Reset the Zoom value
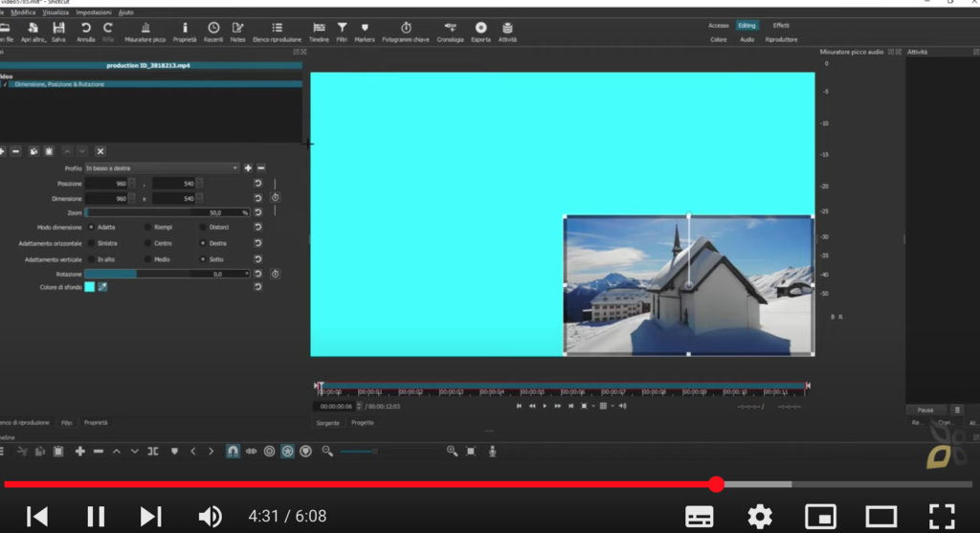This screenshot has width=980, height=533. (257, 212)
